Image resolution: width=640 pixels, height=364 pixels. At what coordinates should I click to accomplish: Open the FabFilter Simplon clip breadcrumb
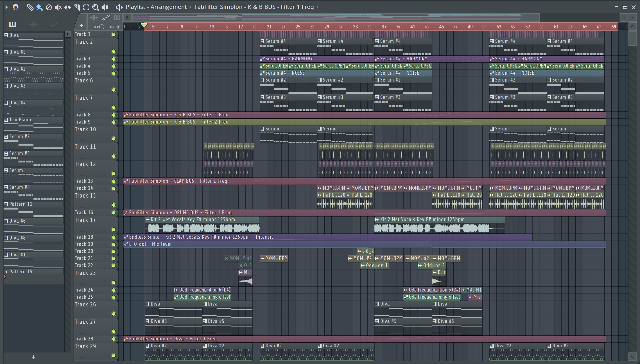254,7
